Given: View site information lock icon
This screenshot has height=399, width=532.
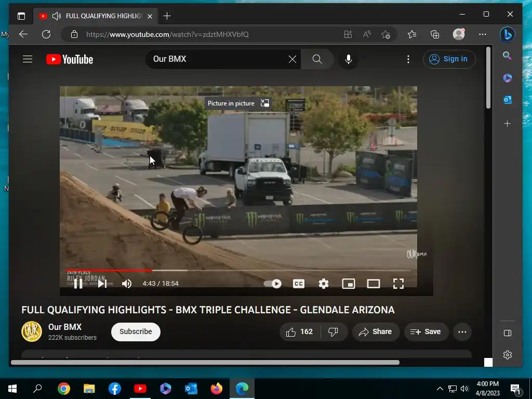Looking at the screenshot, I should point(74,34).
